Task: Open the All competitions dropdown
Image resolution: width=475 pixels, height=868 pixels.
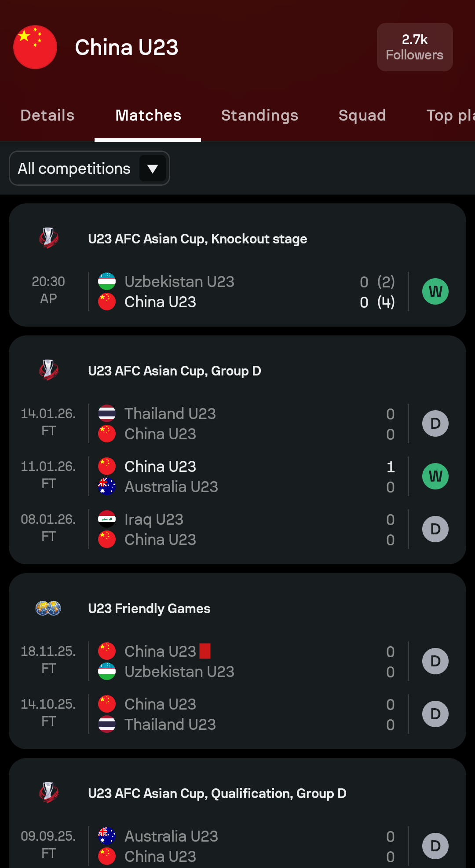Action: 75,169
